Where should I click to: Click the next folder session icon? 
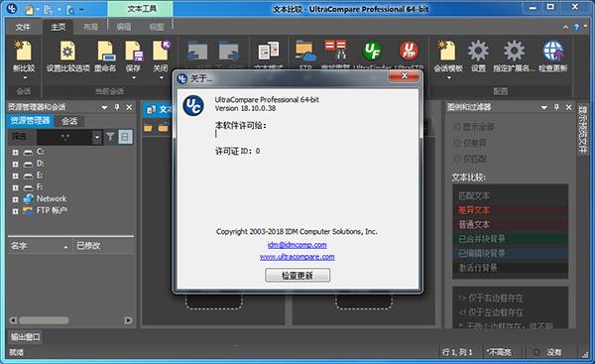tap(228, 52)
